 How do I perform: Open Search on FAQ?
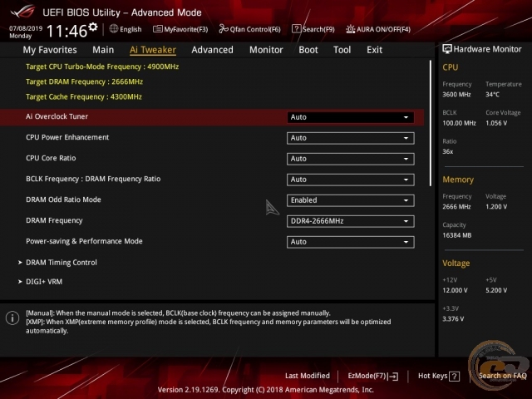502,376
